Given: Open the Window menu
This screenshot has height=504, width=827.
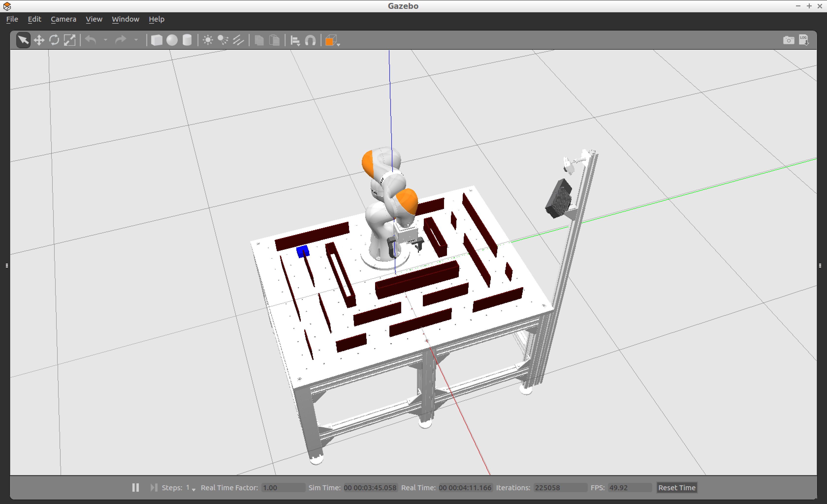Looking at the screenshot, I should [x=125, y=19].
